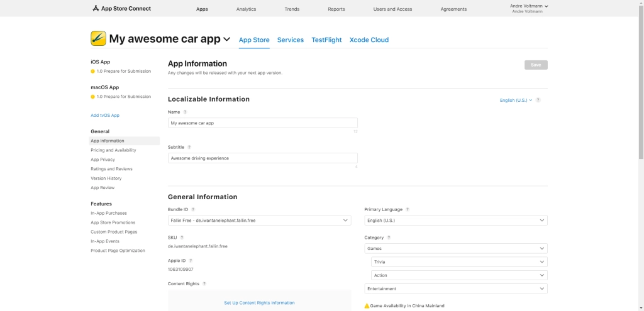Open English (U.S.) localization dropdown
The width and height of the screenshot is (644, 311).
pos(516,100)
